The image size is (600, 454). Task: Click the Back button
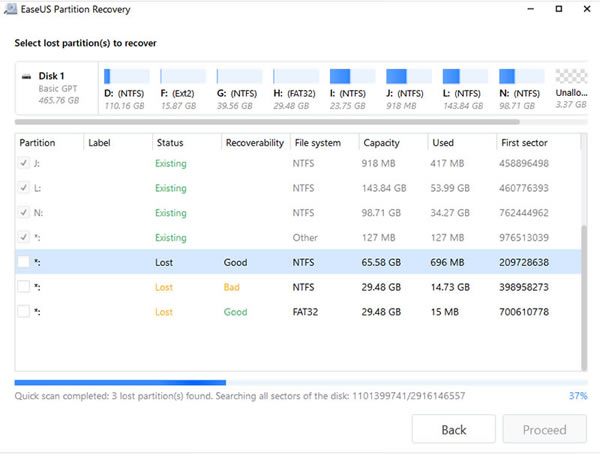(454, 430)
